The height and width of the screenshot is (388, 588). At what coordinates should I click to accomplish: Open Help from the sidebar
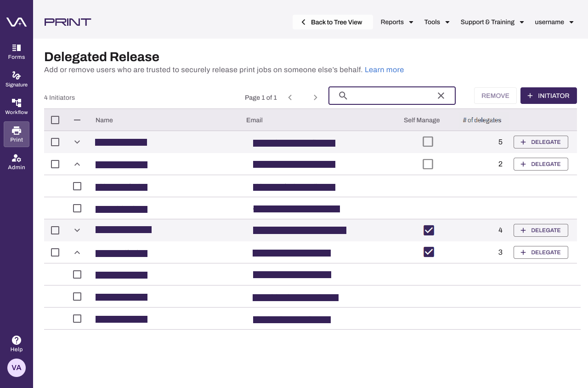(x=17, y=344)
